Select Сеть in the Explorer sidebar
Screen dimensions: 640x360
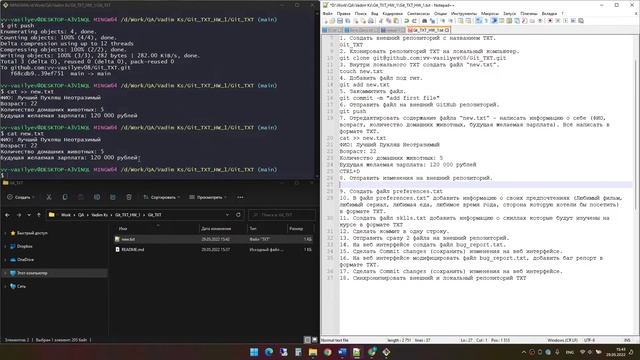(21, 286)
